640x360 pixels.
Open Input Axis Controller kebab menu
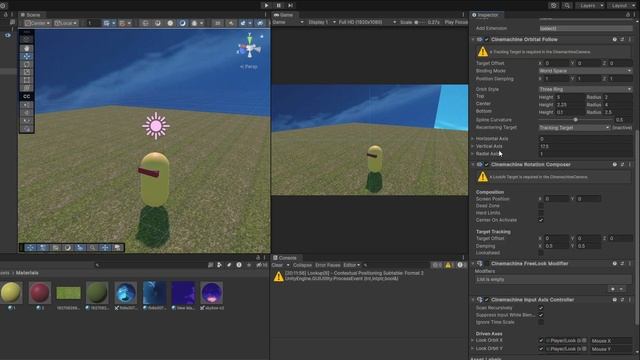[x=630, y=300]
